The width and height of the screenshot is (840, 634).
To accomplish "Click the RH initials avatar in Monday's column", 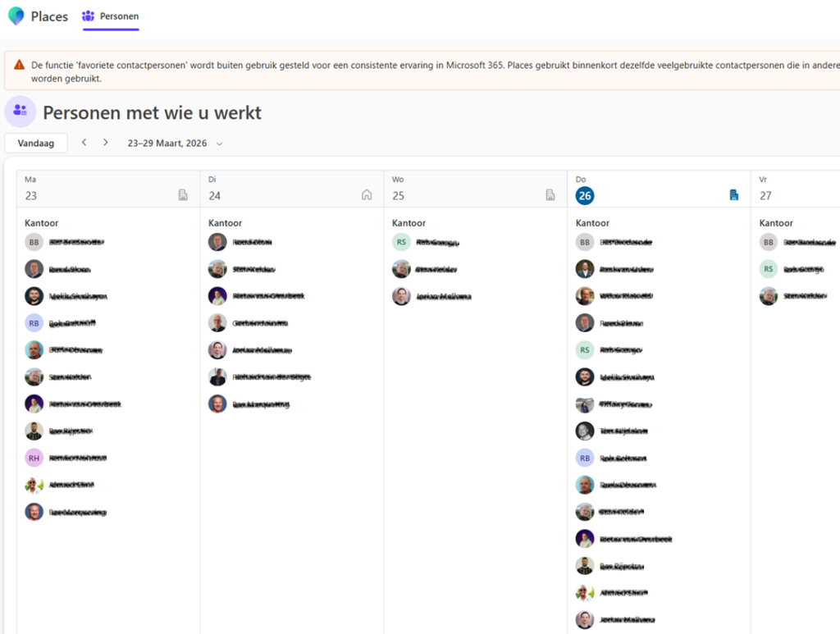I will 34,458.
